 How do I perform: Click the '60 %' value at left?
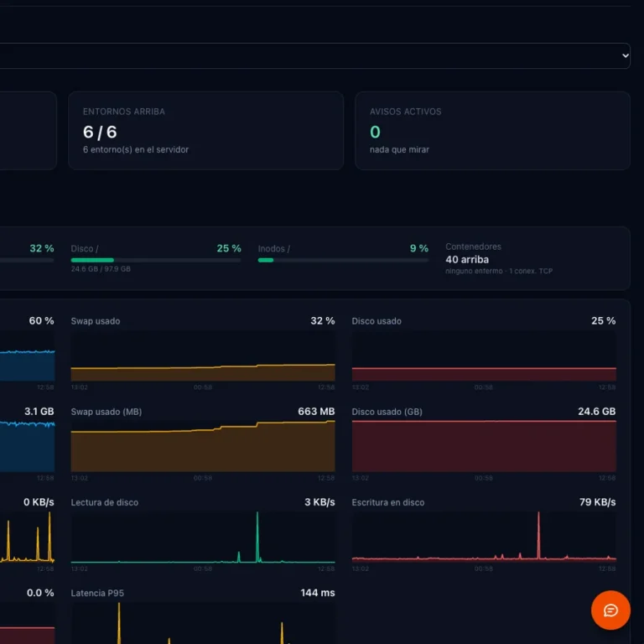point(41,321)
